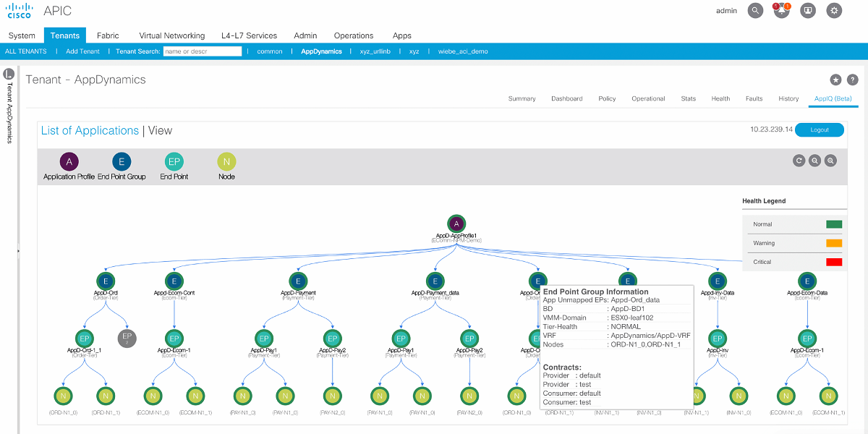Select the grey EP end point node

(x=127, y=338)
